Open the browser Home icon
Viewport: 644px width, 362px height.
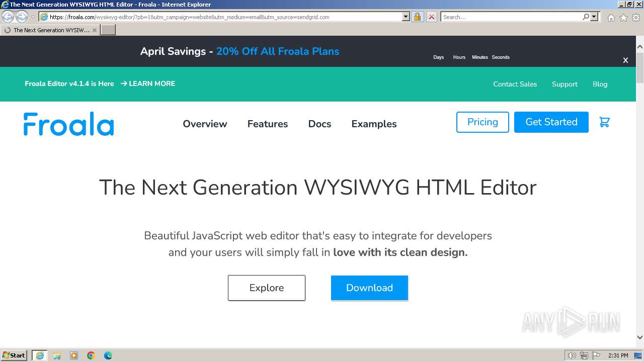[611, 18]
